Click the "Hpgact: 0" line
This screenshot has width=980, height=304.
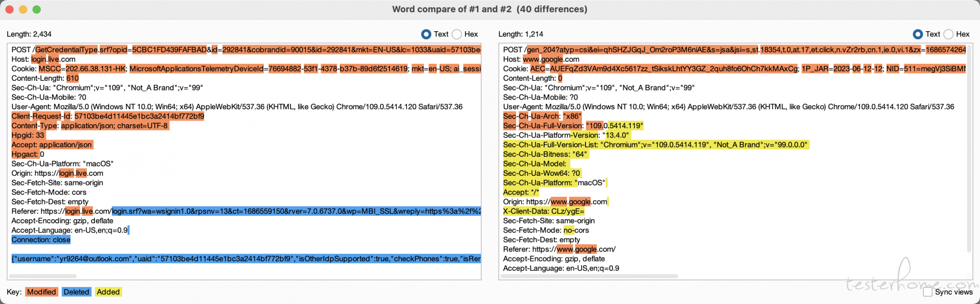(28, 154)
